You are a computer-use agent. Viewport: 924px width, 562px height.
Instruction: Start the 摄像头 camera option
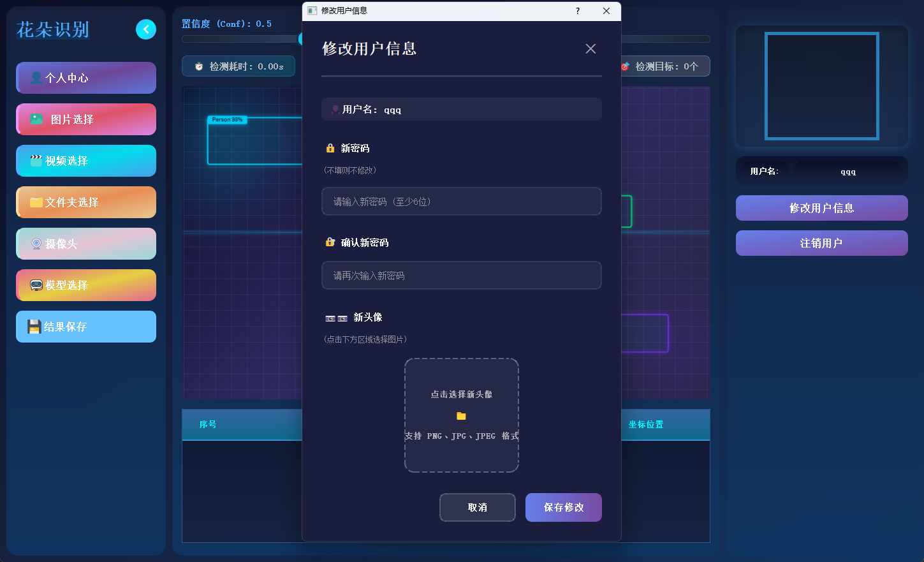[x=86, y=244]
